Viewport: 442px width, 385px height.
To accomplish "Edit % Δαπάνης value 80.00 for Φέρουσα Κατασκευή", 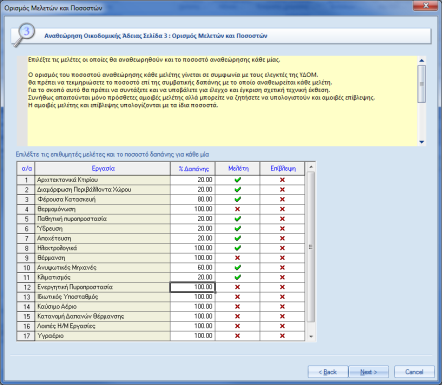I will coord(193,199).
